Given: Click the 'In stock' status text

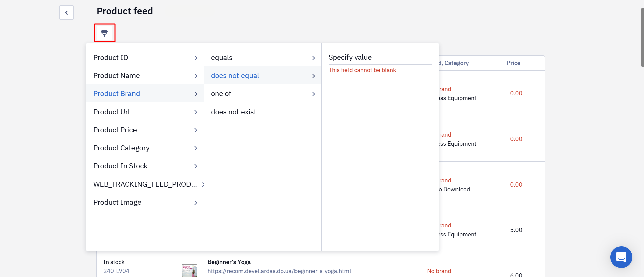Looking at the screenshot, I should [114, 262].
